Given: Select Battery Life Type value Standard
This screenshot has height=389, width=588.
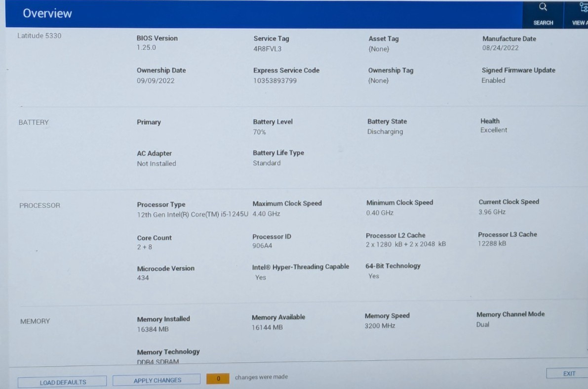Looking at the screenshot, I should [x=267, y=163].
